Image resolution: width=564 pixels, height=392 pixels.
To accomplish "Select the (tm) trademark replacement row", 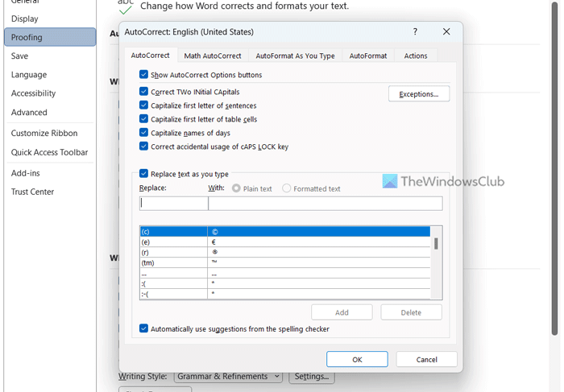I will click(284, 262).
